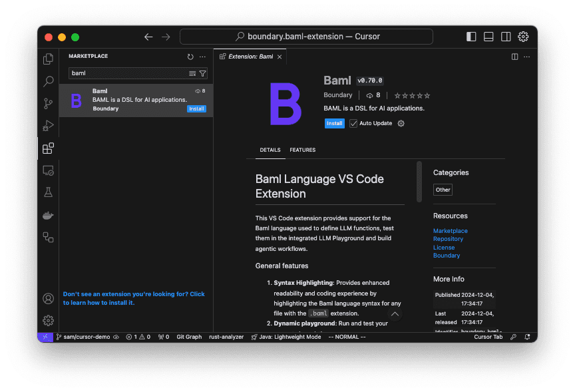This screenshot has width=575, height=392.
Task: Click the filter extensions funnel icon
Action: 203,74
